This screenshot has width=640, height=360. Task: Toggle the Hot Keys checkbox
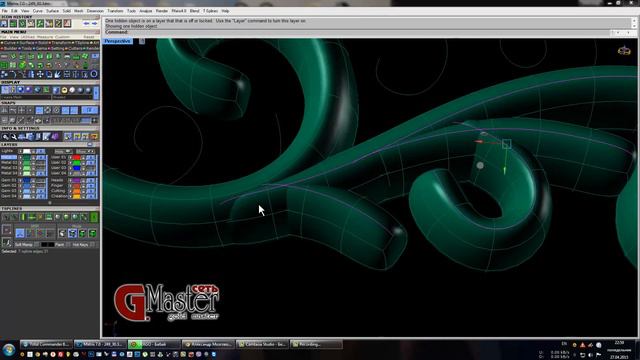pyautogui.click(x=92, y=245)
